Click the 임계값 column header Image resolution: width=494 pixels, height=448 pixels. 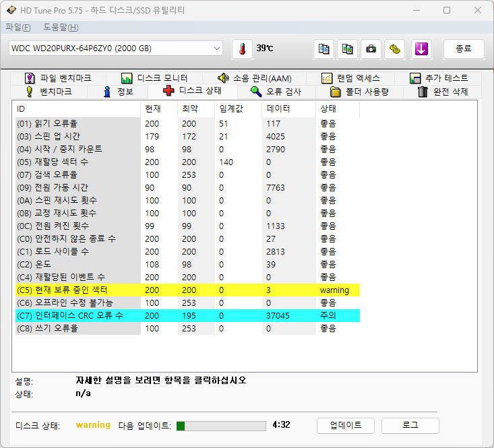click(x=238, y=109)
